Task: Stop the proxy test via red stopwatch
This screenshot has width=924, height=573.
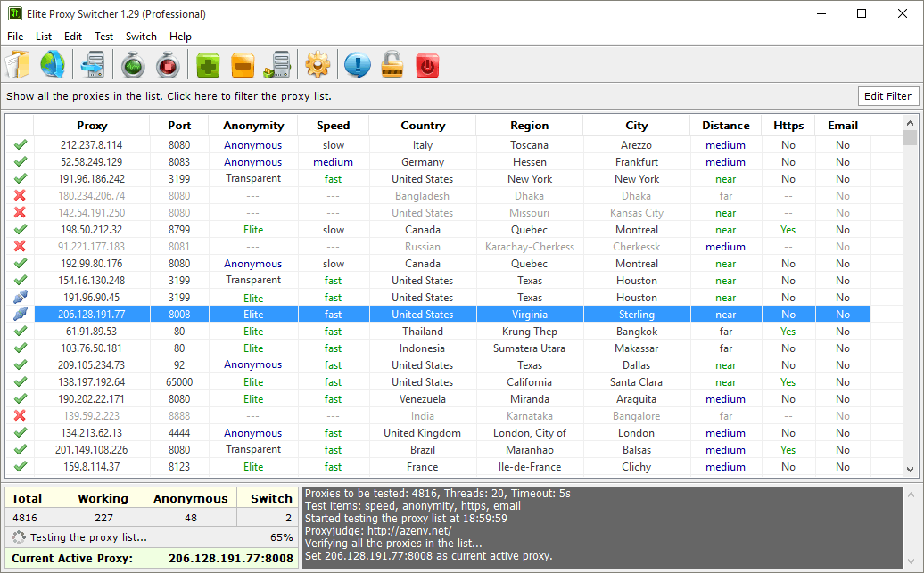Action: (168, 64)
